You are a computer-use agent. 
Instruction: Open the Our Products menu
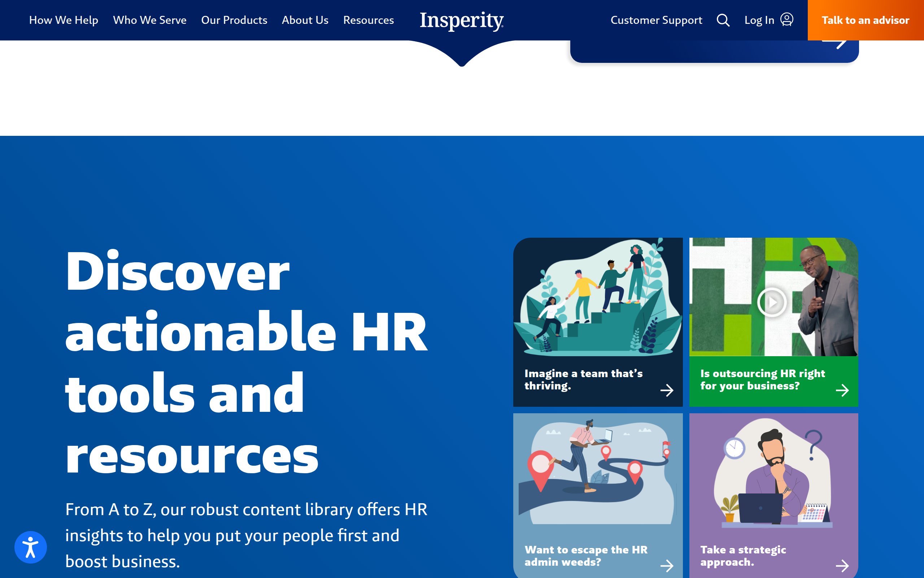pyautogui.click(x=234, y=20)
